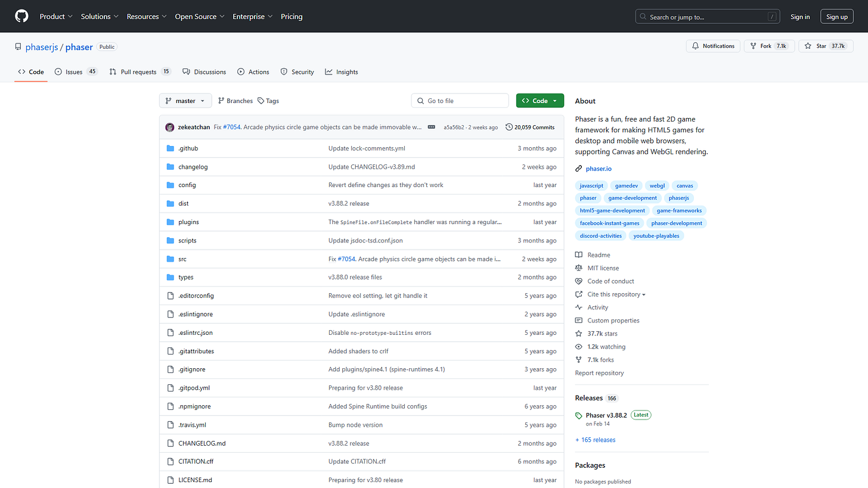Image resolution: width=868 pixels, height=488 pixels.
Task: Switch to the Actions tab
Action: pyautogui.click(x=253, y=72)
